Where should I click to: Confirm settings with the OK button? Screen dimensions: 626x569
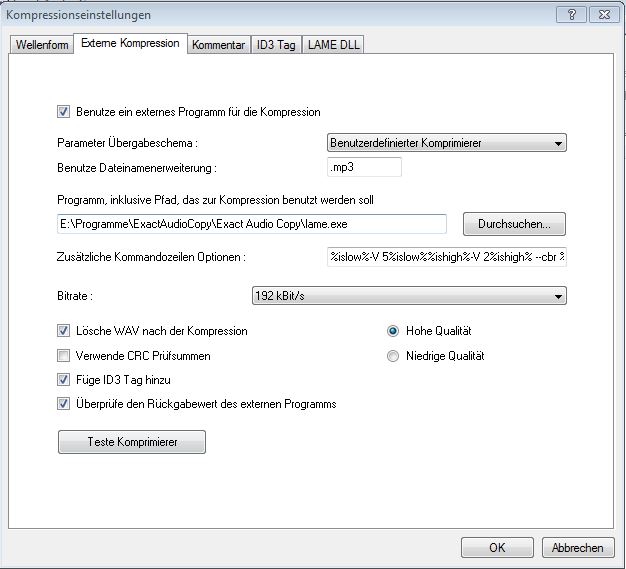[497, 547]
